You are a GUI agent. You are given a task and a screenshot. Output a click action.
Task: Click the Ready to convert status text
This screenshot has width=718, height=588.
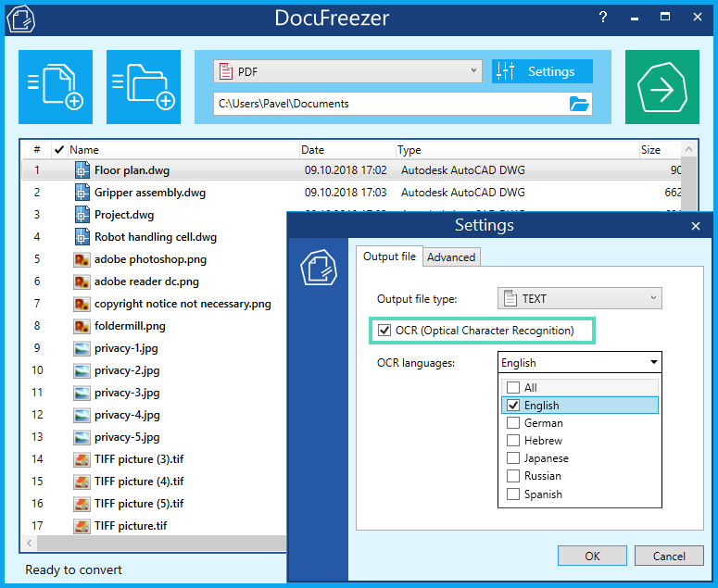(73, 569)
